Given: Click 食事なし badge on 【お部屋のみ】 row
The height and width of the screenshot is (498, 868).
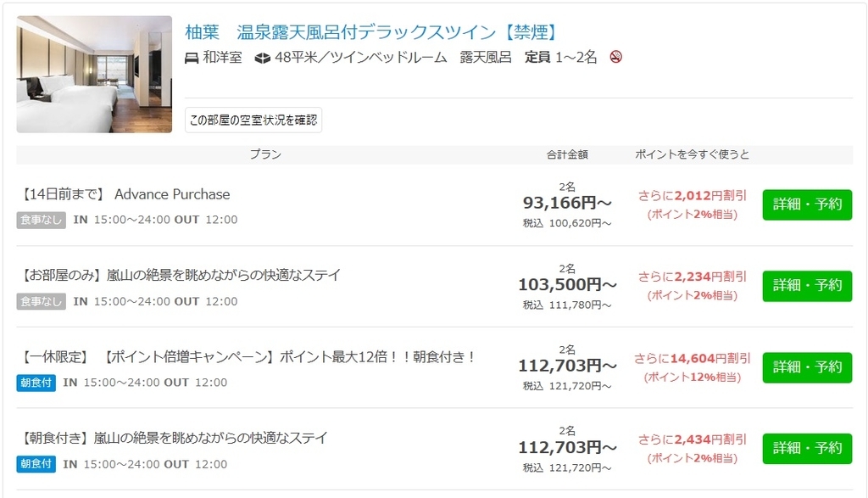Looking at the screenshot, I should click(x=41, y=301).
